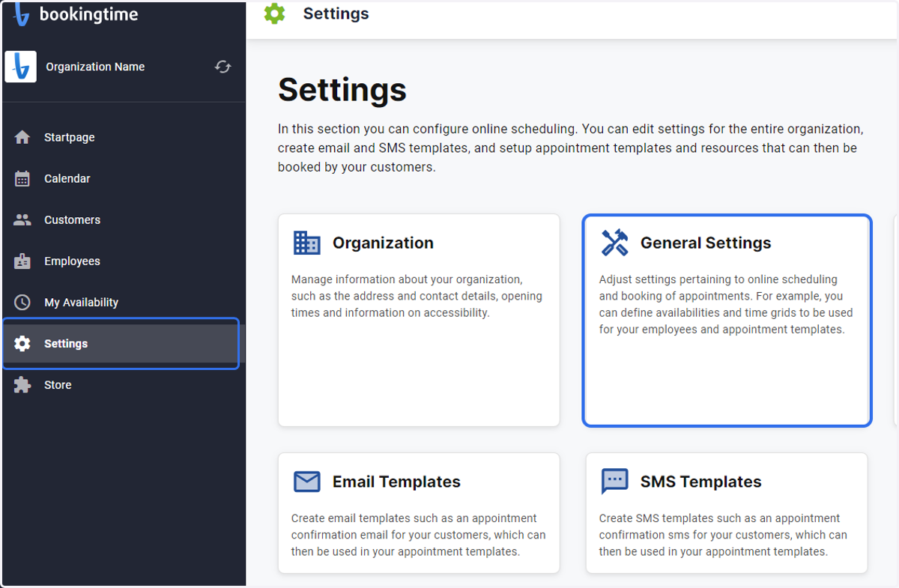
Task: Open the Organization settings card title
Action: (383, 243)
